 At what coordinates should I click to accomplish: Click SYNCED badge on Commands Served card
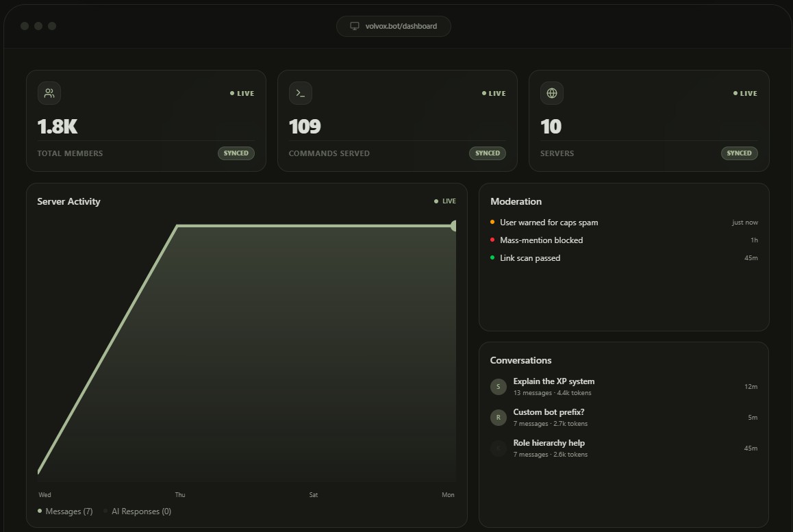[488, 153]
